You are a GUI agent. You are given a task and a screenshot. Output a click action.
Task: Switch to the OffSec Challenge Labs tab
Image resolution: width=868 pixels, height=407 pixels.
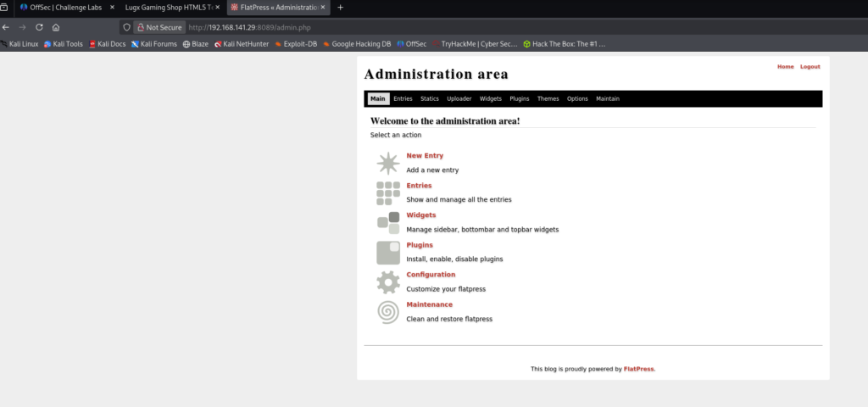pos(64,7)
